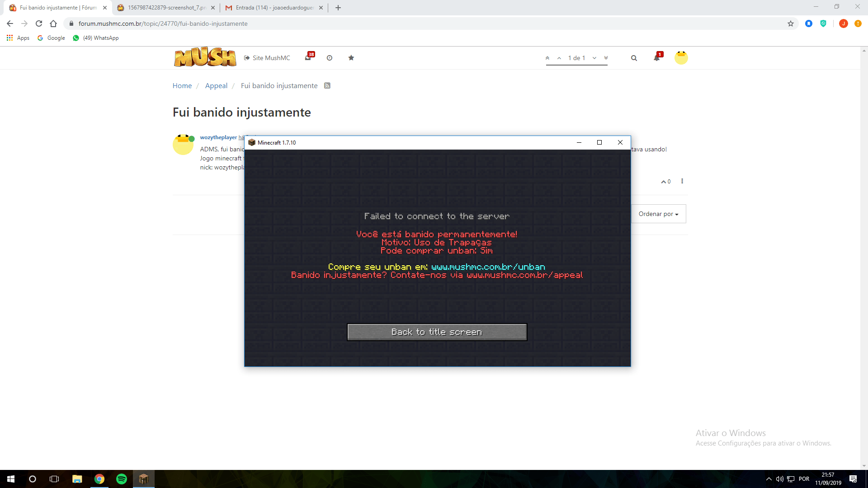This screenshot has height=488, width=868.
Task: Open a new browser tab
Action: [x=338, y=8]
